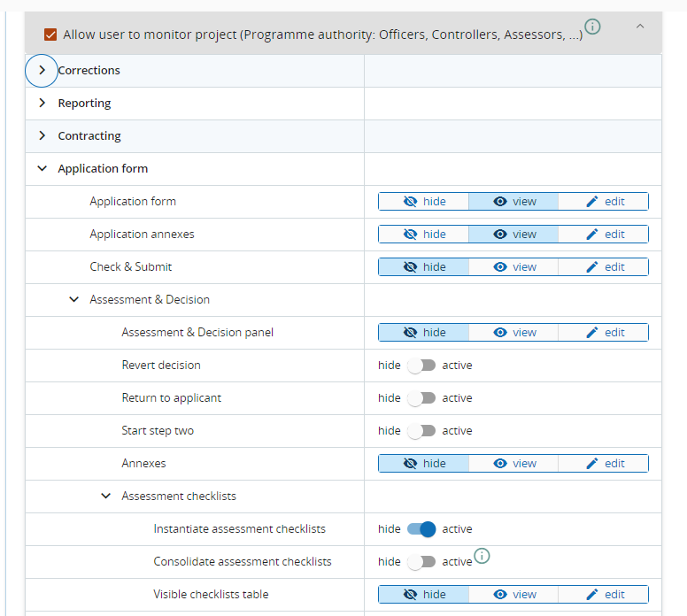
Task: Set Assessment & Decision panel to view
Action: (x=513, y=333)
